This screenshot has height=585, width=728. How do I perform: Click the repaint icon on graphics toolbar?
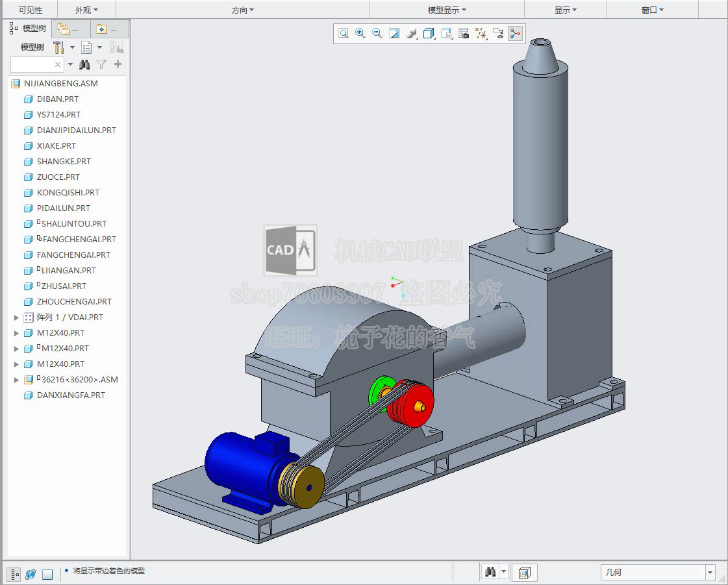(394, 33)
